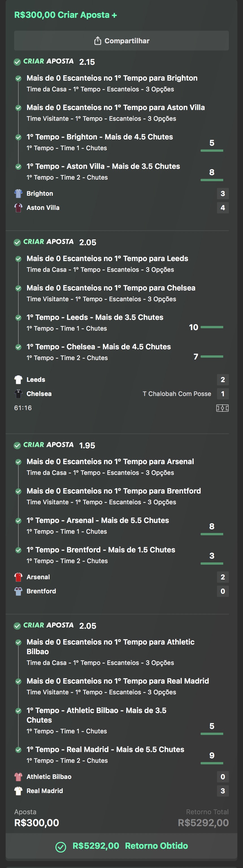Click the Chelsea dark jersey icon

click(18, 394)
